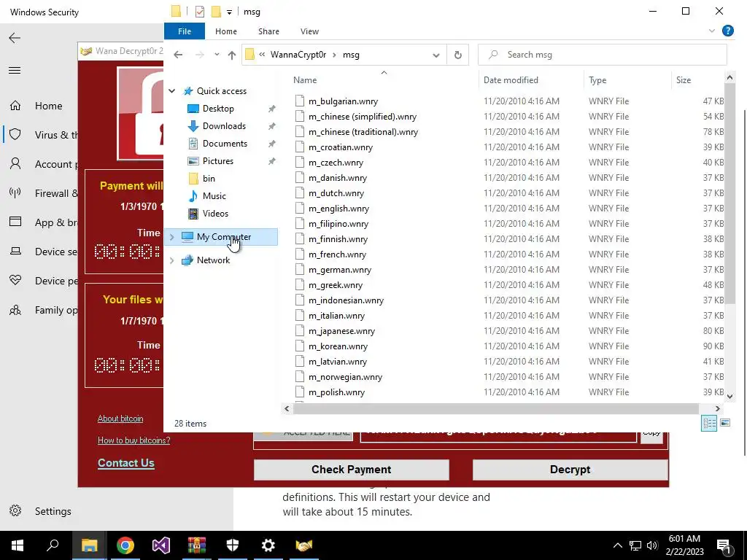Go forward in File Explorer
The height and width of the screenshot is (560, 747).
(200, 55)
